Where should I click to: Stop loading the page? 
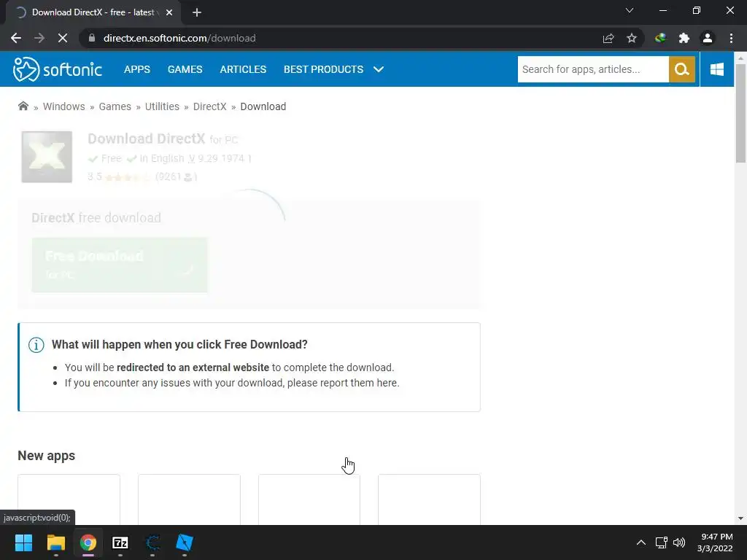pyautogui.click(x=63, y=38)
